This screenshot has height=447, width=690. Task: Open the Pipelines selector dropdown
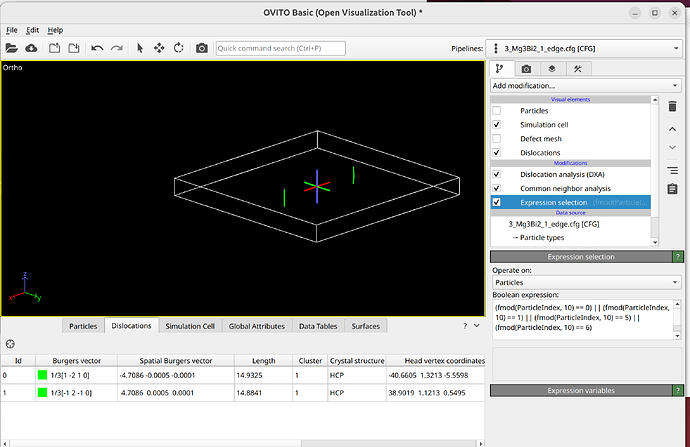585,48
